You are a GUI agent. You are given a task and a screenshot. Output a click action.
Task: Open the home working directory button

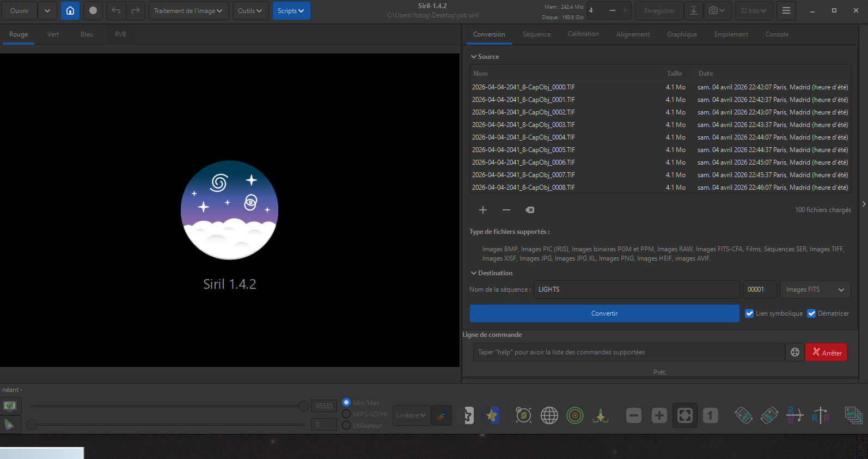point(70,10)
